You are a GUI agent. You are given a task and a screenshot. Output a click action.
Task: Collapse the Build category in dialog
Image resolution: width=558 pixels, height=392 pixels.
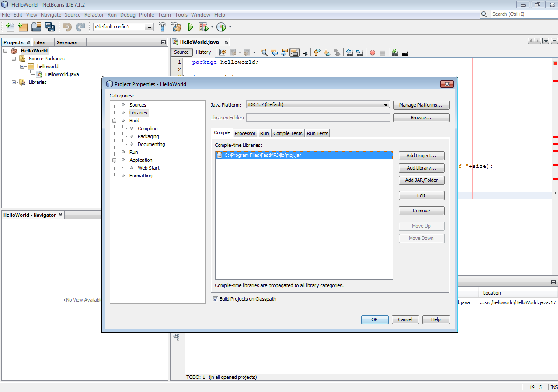point(115,121)
